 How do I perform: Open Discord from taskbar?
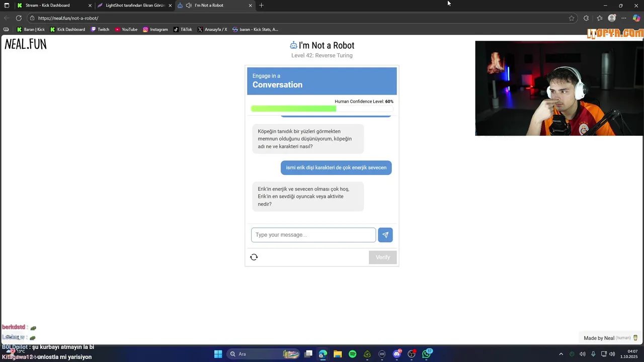397,354
